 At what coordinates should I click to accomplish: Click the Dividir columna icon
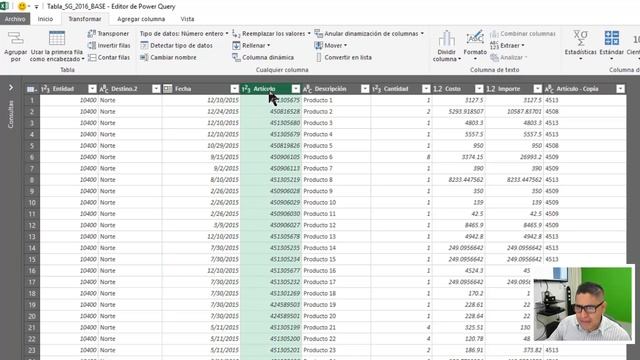coord(447,39)
